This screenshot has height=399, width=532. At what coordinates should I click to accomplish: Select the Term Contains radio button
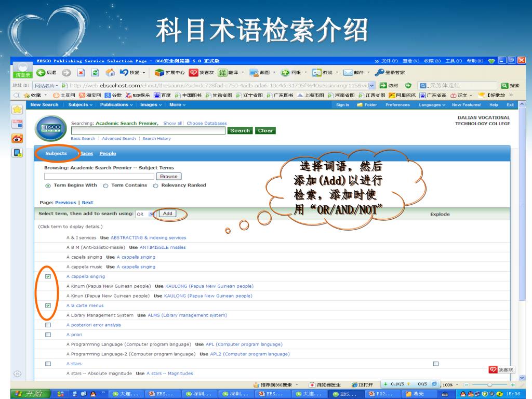click(x=105, y=185)
